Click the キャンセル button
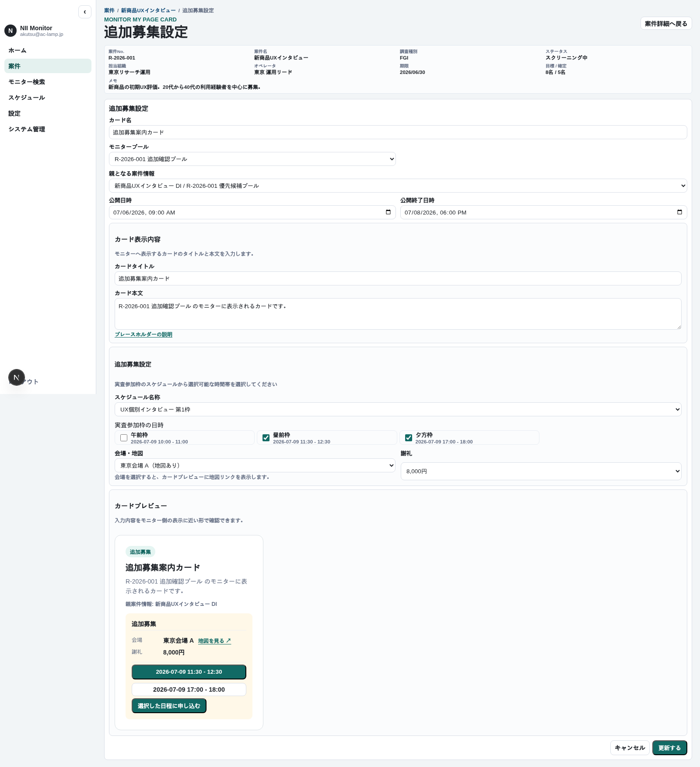The width and height of the screenshot is (700, 767). pos(630,748)
